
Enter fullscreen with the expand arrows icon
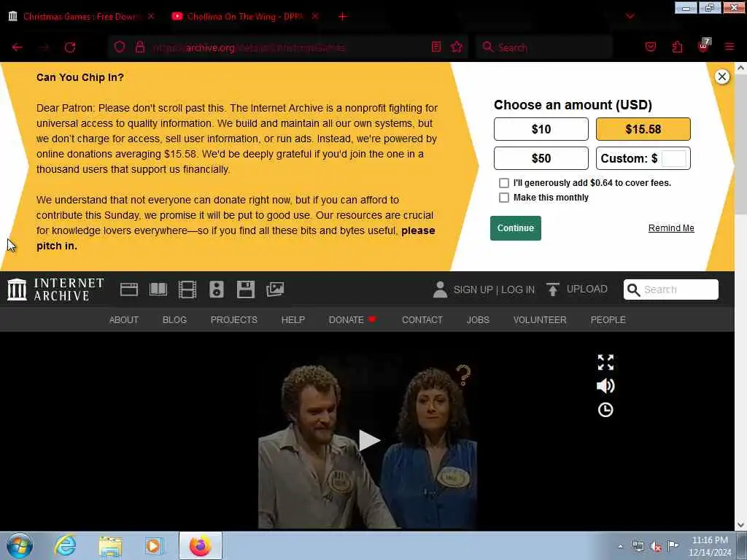[x=605, y=362]
